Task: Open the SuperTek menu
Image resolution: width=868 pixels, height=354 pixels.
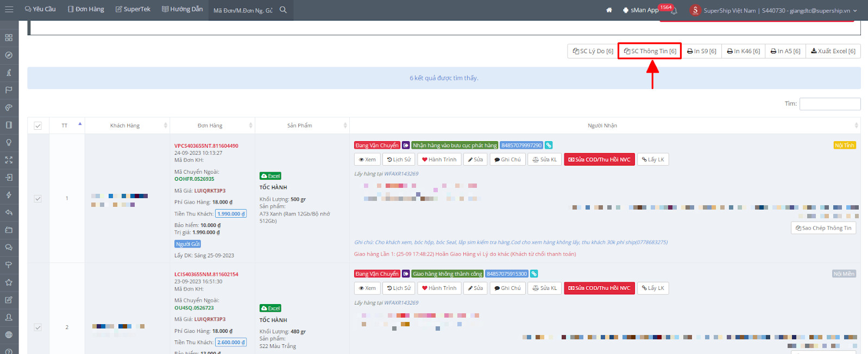Action: tap(133, 9)
